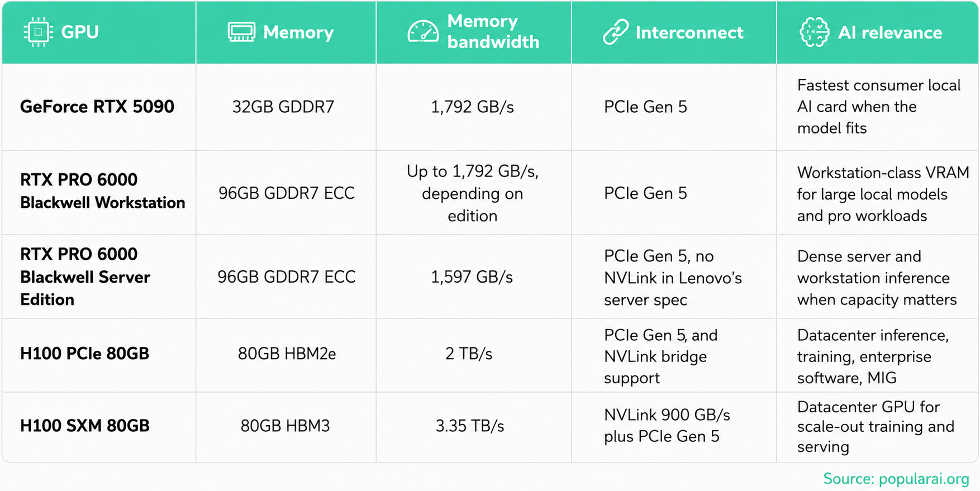The width and height of the screenshot is (980, 491).
Task: Click RTX PRO 6000 Blackwell Server Edition
Action: coord(85,277)
